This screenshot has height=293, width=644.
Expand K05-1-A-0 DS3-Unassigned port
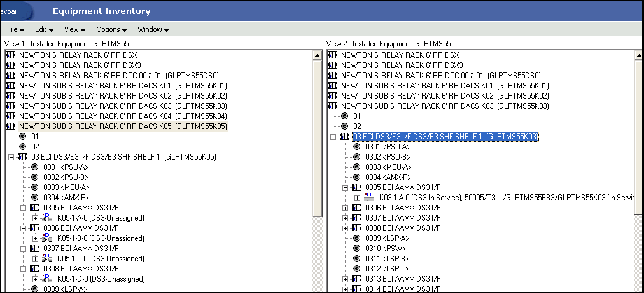click(x=36, y=218)
